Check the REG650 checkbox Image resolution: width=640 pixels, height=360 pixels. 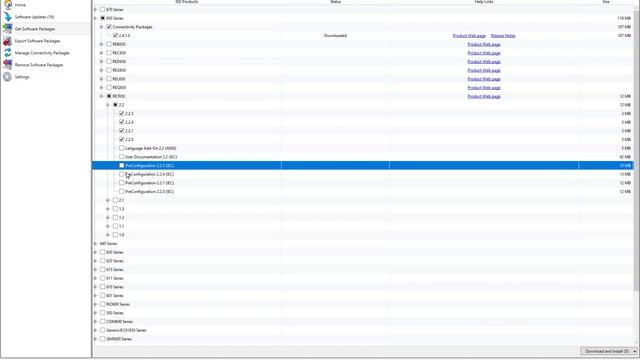(x=109, y=70)
